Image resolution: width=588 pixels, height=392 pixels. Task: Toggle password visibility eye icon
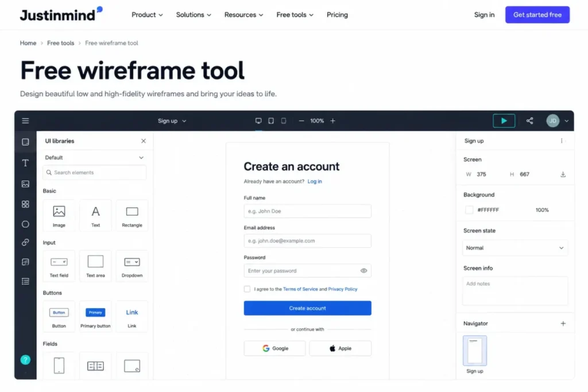363,270
